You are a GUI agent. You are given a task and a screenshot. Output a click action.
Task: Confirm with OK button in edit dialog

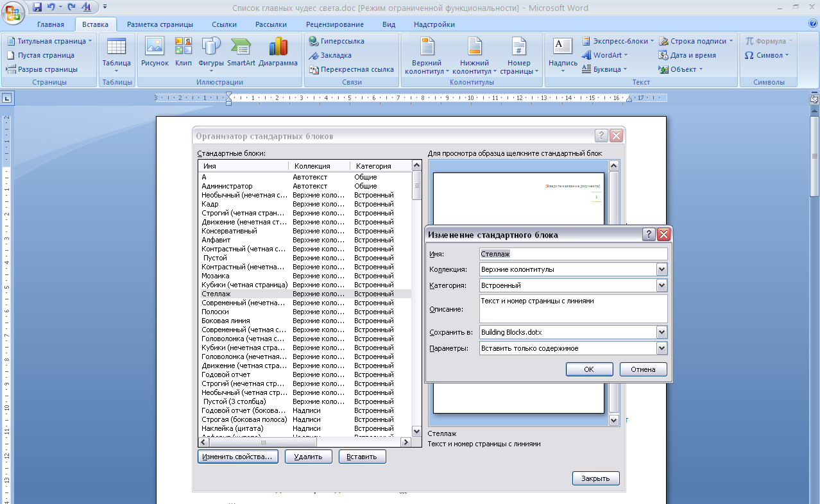click(589, 369)
